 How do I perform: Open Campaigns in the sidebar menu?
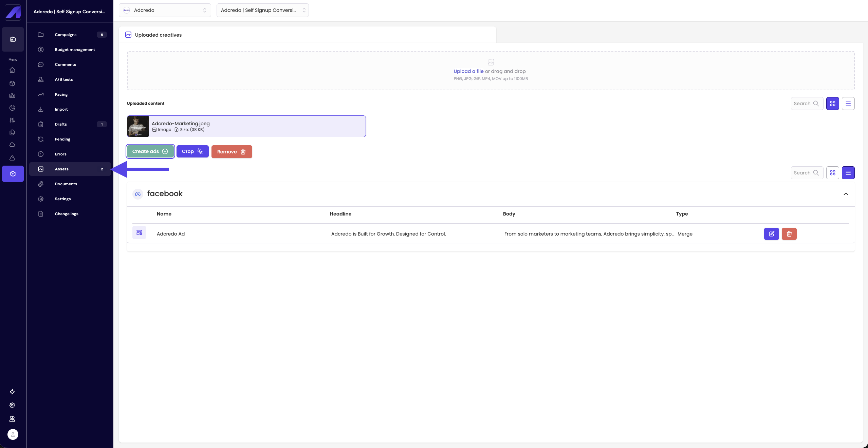pyautogui.click(x=66, y=35)
